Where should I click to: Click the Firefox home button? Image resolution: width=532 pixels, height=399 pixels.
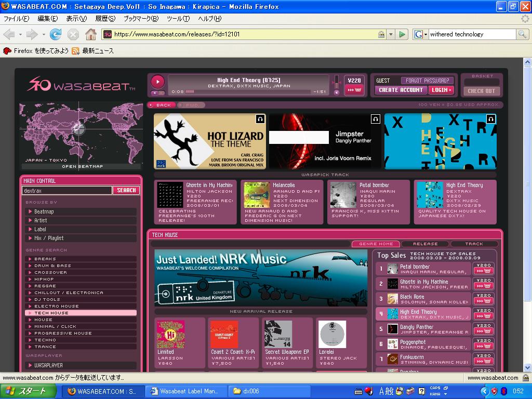pos(90,34)
